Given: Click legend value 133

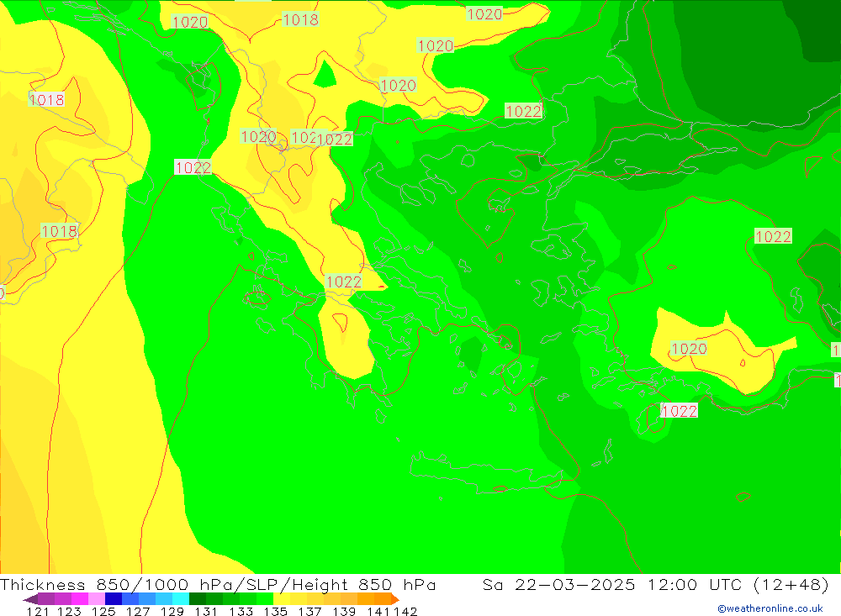Looking at the screenshot, I should [241, 611].
